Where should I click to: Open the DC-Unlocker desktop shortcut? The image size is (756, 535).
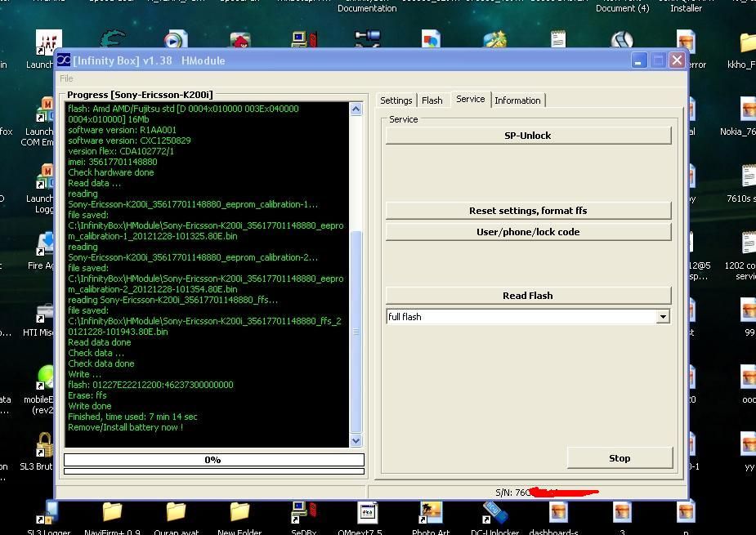point(495,513)
